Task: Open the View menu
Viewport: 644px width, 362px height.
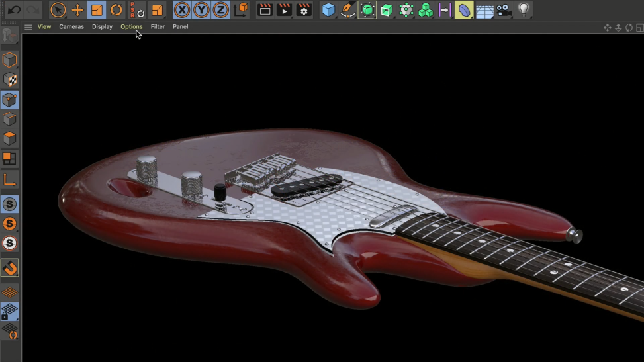Action: coord(44,26)
